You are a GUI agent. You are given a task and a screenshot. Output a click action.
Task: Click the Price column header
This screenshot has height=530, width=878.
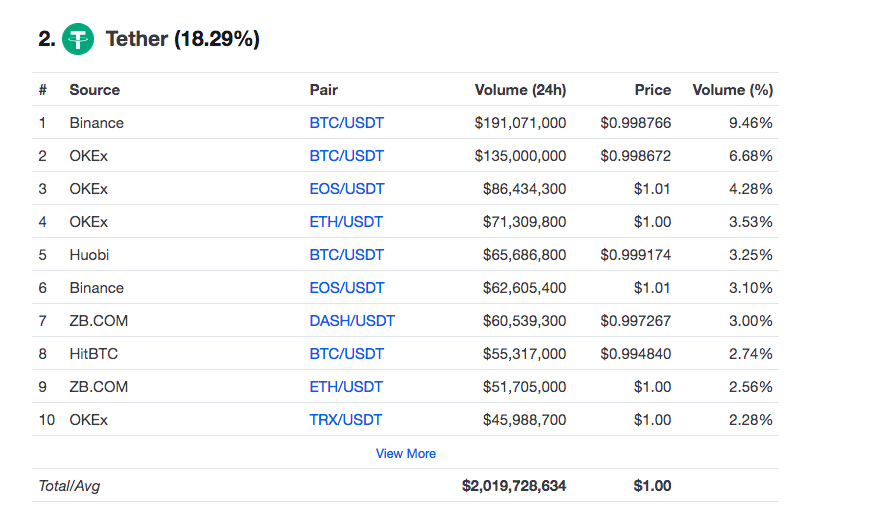(652, 90)
